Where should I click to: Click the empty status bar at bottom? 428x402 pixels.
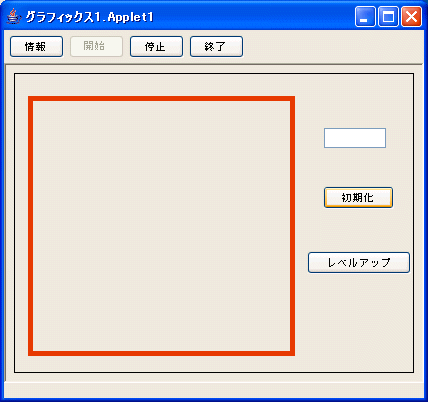[214, 390]
